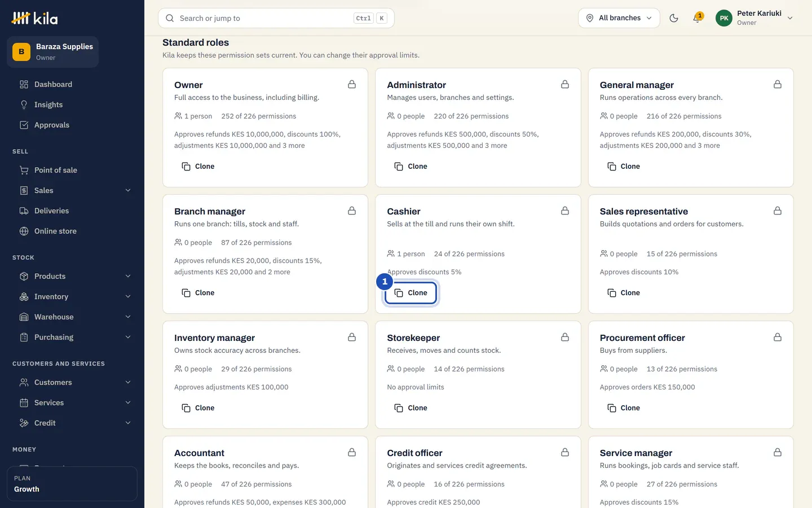Click the lock icon on Cashier card
Image resolution: width=812 pixels, height=508 pixels.
click(x=565, y=211)
